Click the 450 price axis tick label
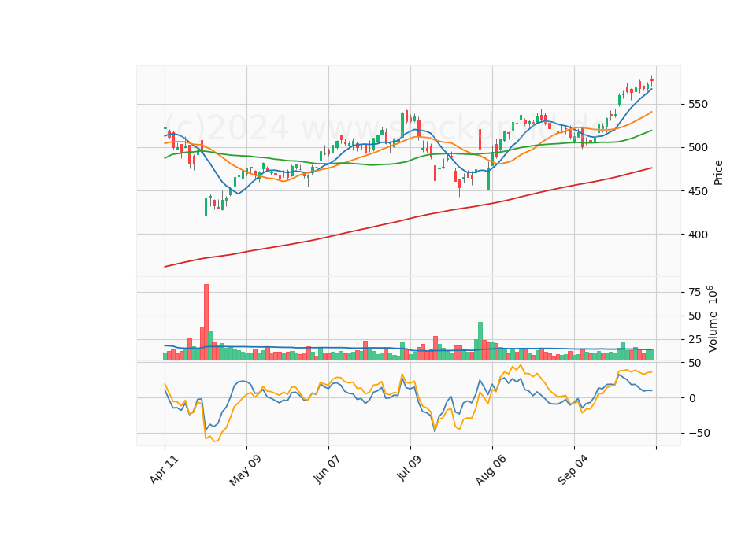The width and height of the screenshot is (756, 543). (698, 191)
